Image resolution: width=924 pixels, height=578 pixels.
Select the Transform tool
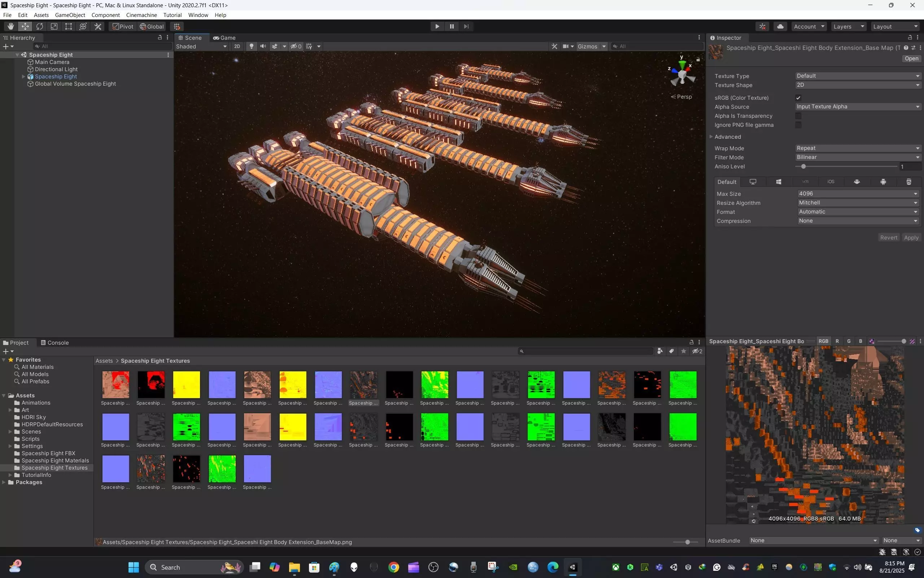(x=83, y=26)
